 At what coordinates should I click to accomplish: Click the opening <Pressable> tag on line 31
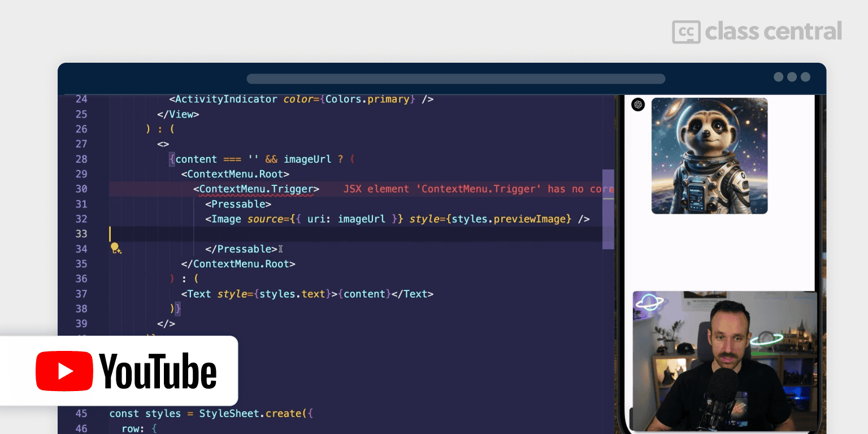coord(238,204)
